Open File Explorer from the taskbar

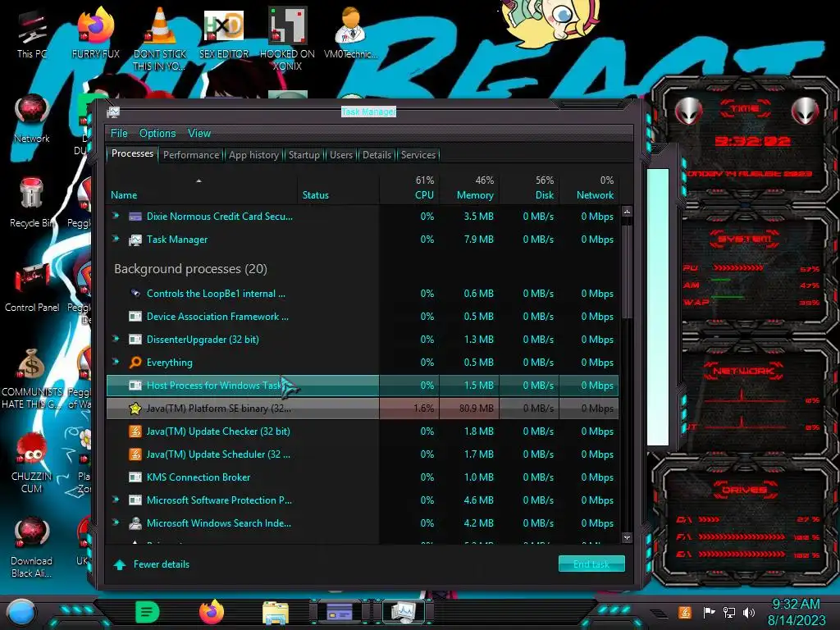tap(276, 613)
